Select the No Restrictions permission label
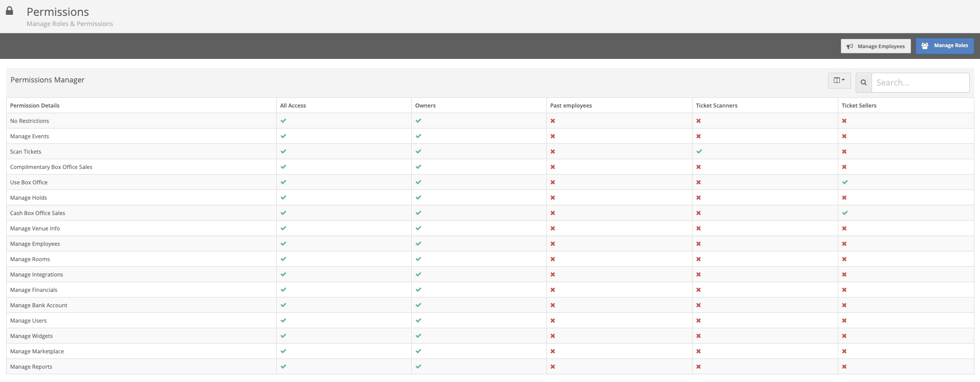This screenshot has width=980, height=382. (30, 121)
